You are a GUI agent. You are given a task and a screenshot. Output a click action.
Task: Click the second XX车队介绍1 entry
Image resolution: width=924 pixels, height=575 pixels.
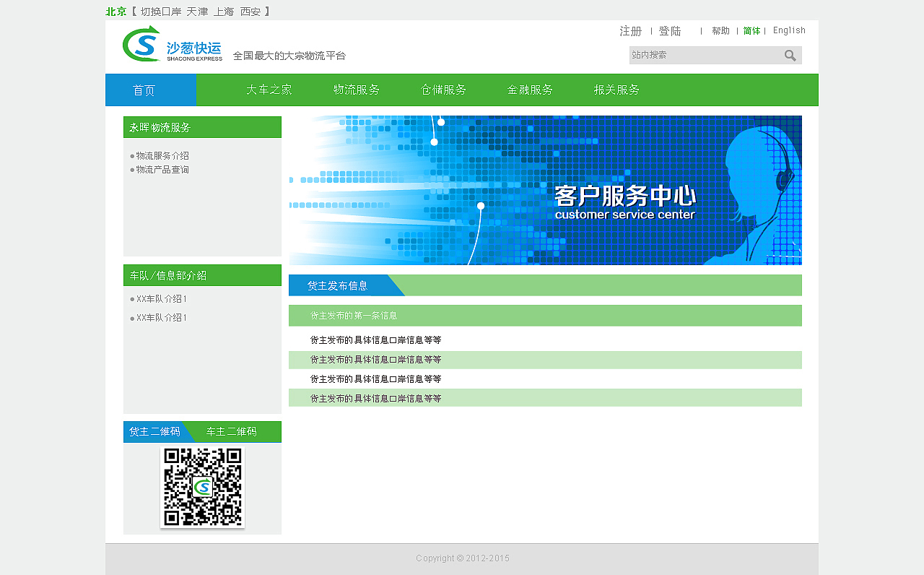point(162,318)
